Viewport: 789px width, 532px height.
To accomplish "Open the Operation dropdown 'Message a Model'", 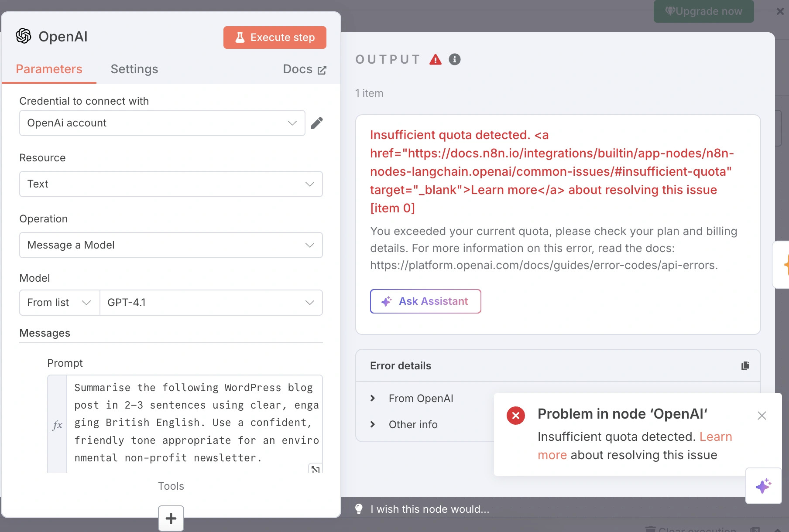I will [171, 245].
